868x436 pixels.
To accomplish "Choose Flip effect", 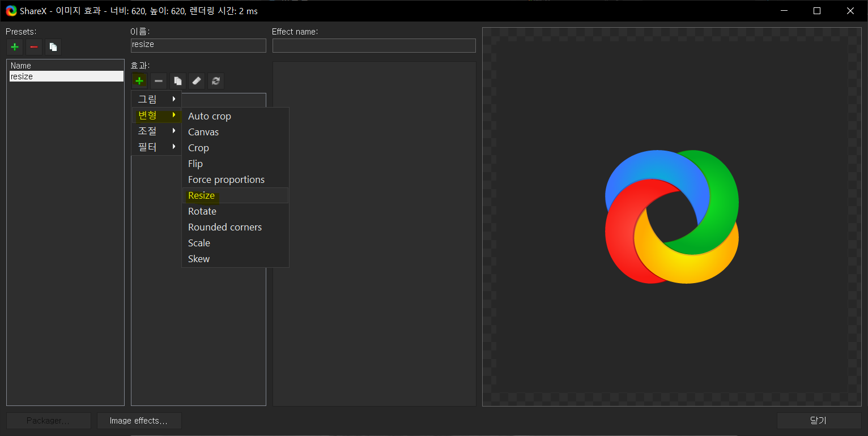I will pyautogui.click(x=235, y=164).
